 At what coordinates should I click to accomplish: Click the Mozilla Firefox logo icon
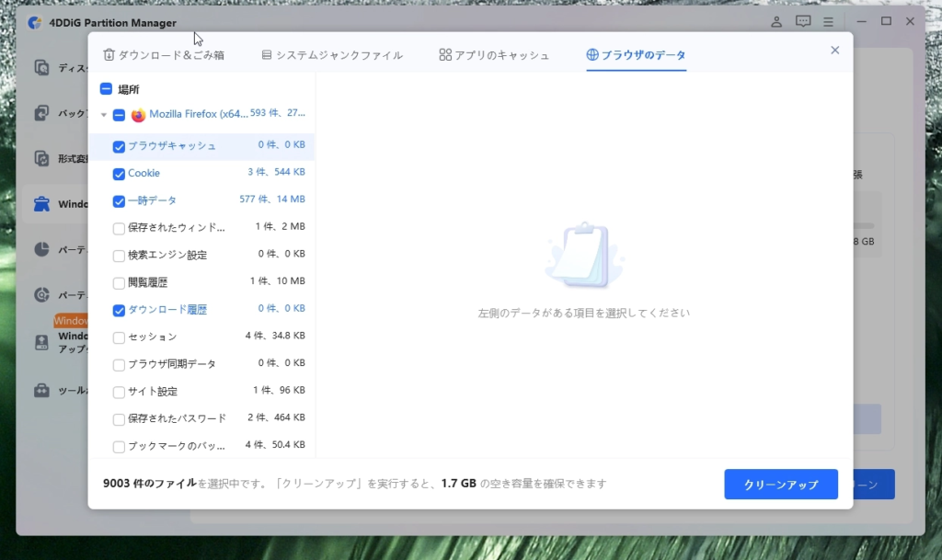coord(139,115)
